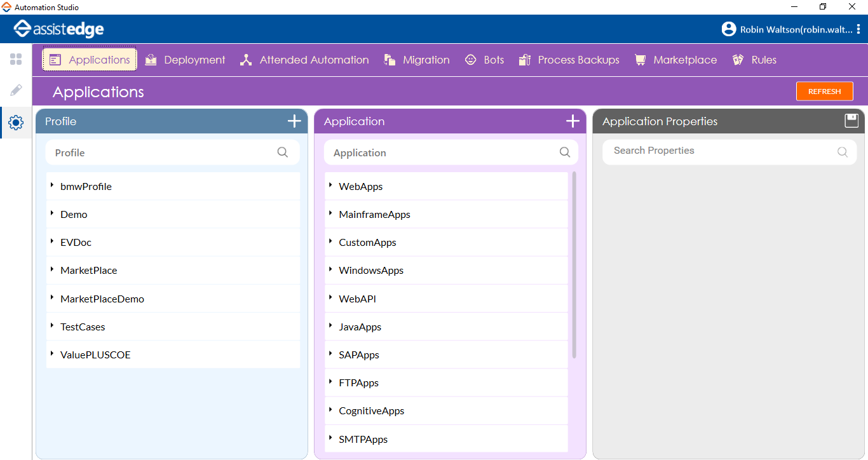
Task: Select the WebApps row label
Action: pos(361,186)
